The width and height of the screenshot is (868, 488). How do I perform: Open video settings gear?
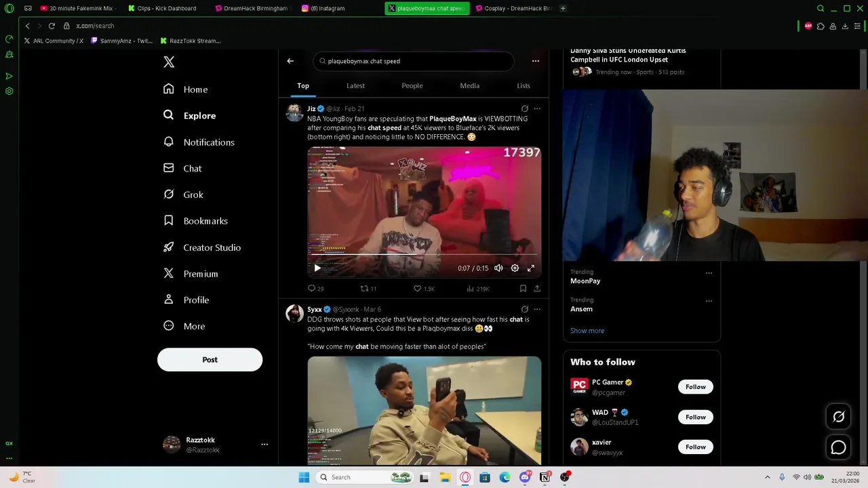point(515,268)
